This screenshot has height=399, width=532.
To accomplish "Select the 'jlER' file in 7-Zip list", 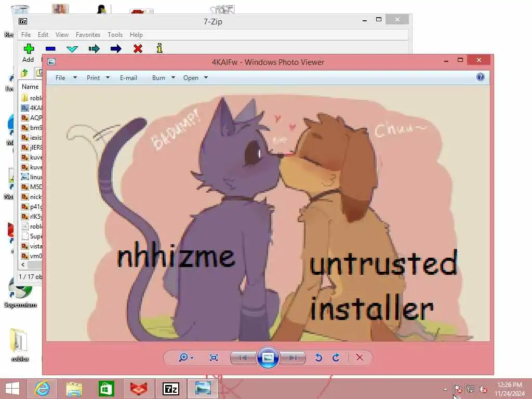I will click(x=31, y=147).
